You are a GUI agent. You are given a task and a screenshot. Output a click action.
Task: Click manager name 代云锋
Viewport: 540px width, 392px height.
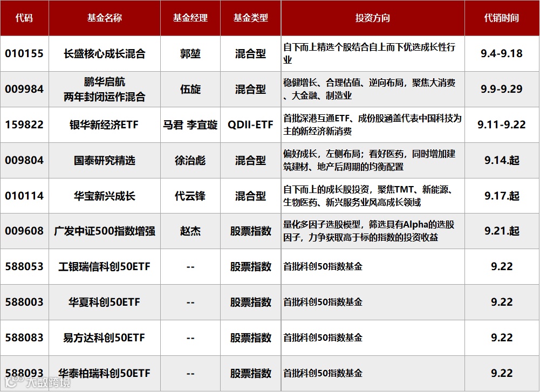coord(190,196)
